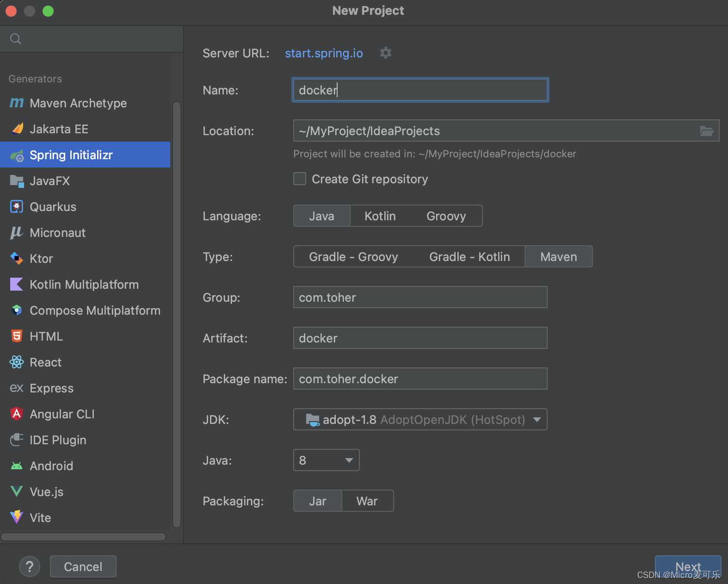Image resolution: width=728 pixels, height=584 pixels.
Task: Select HTML generator label
Action: [x=46, y=336]
